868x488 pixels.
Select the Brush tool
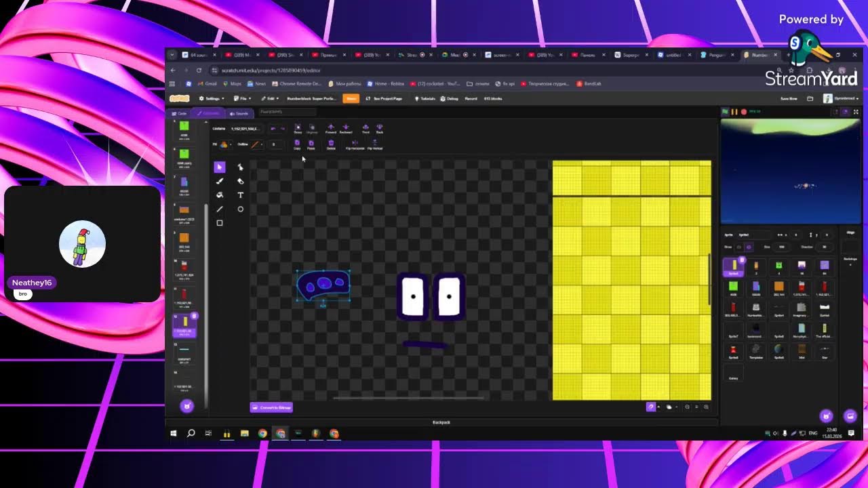(219, 181)
